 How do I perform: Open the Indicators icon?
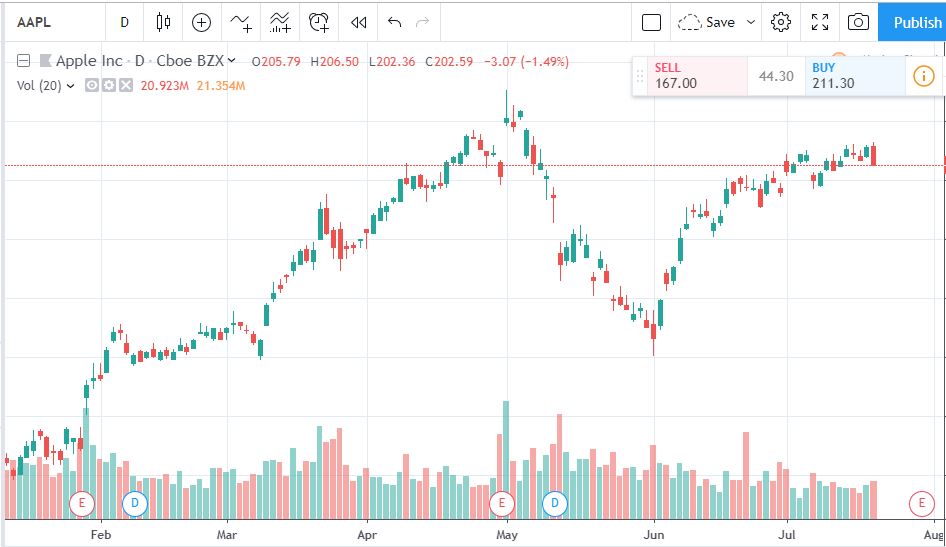tap(241, 22)
